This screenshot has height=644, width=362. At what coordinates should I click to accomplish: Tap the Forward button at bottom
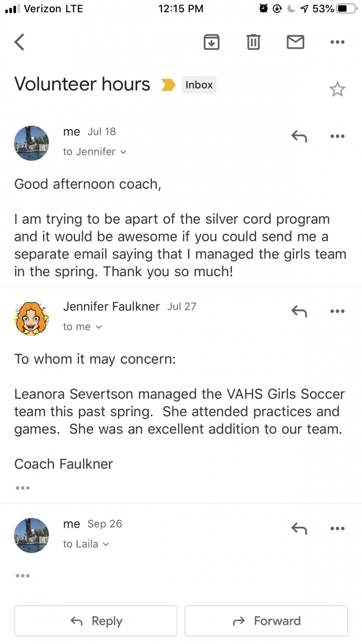point(266,621)
